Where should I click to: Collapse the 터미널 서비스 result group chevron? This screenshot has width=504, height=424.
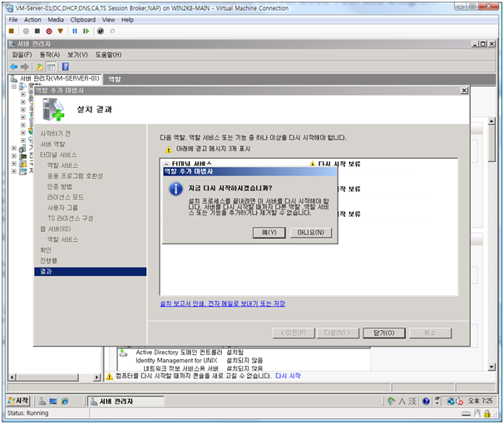(166, 164)
